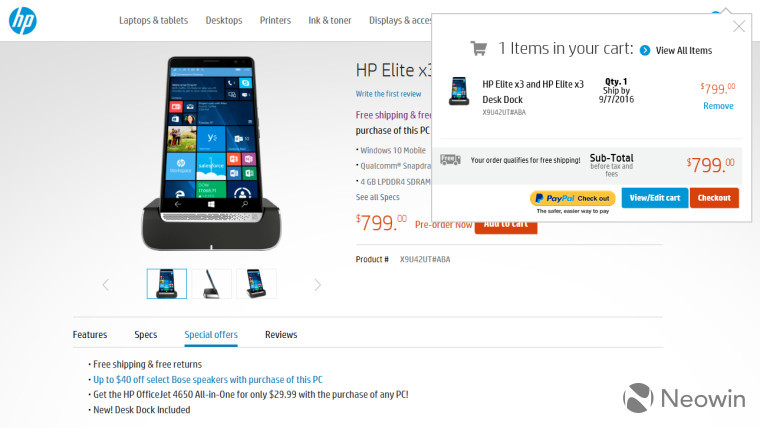Switch to the Reviews tab

pos(281,334)
